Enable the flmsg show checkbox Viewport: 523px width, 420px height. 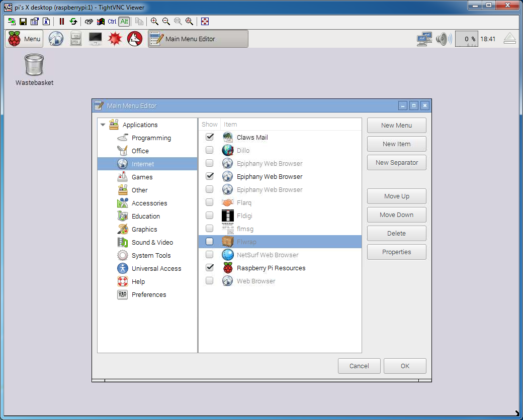pos(210,228)
